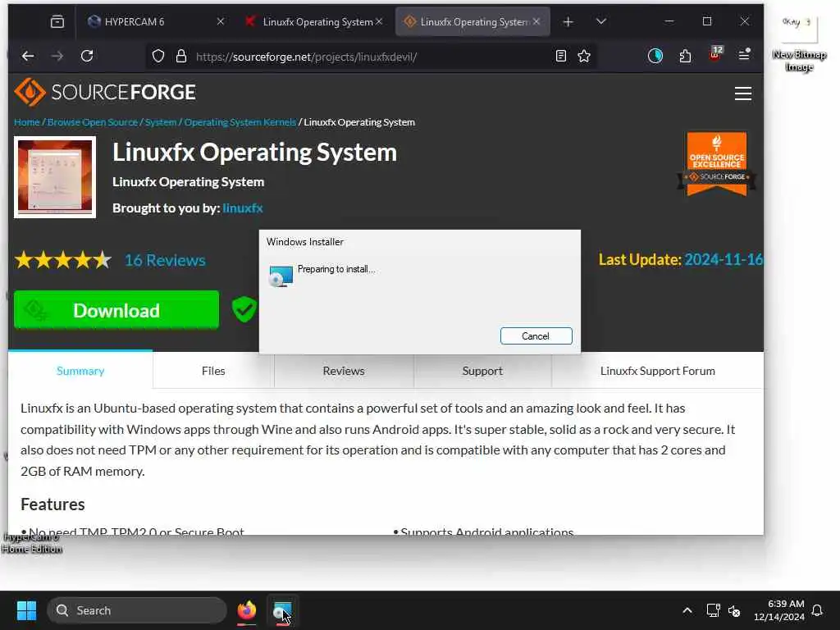Select the Files tab
The height and width of the screenshot is (630, 840).
213,371
